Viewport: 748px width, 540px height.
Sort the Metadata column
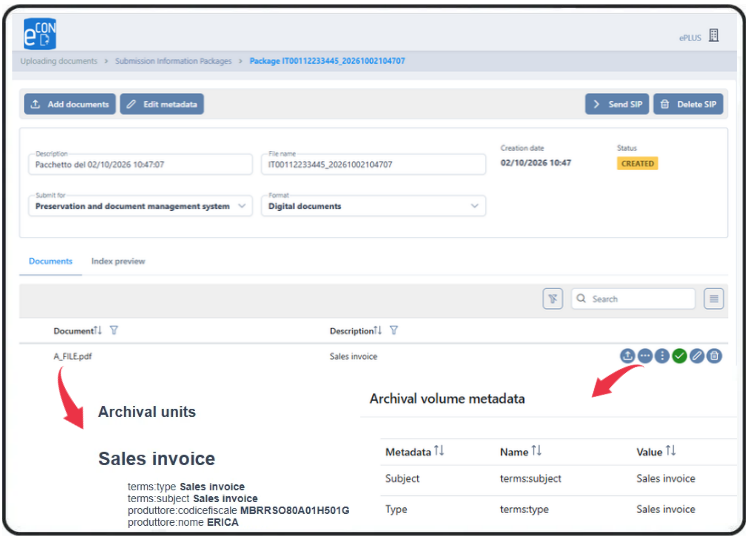439,451
